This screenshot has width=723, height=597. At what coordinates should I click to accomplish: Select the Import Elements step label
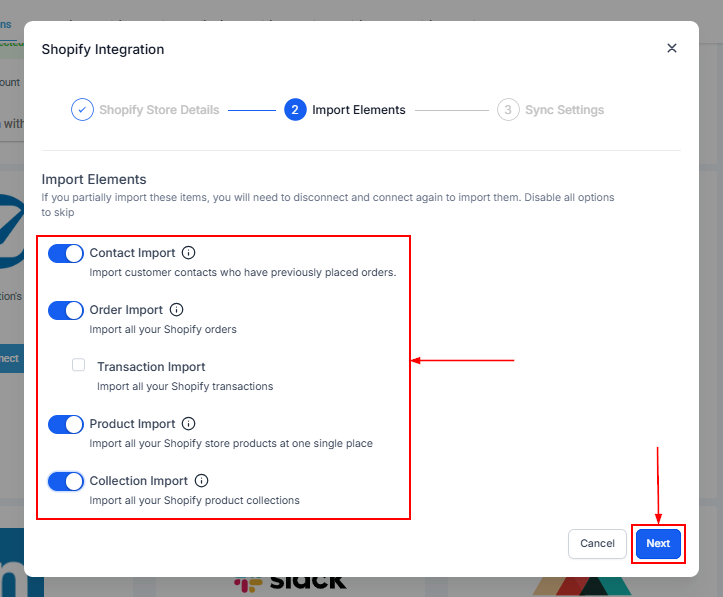pos(359,110)
